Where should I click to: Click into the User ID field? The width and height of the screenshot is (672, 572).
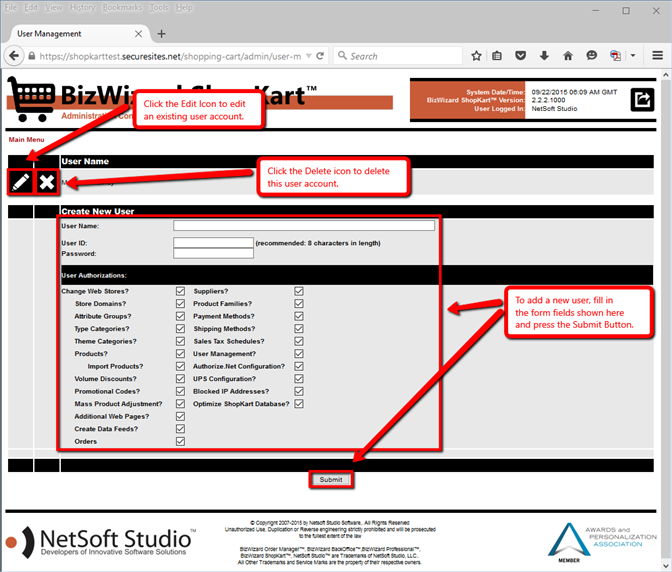pyautogui.click(x=213, y=243)
